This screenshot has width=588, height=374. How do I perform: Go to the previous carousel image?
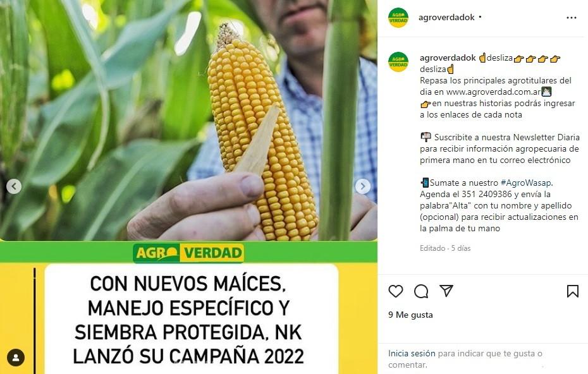(14, 186)
